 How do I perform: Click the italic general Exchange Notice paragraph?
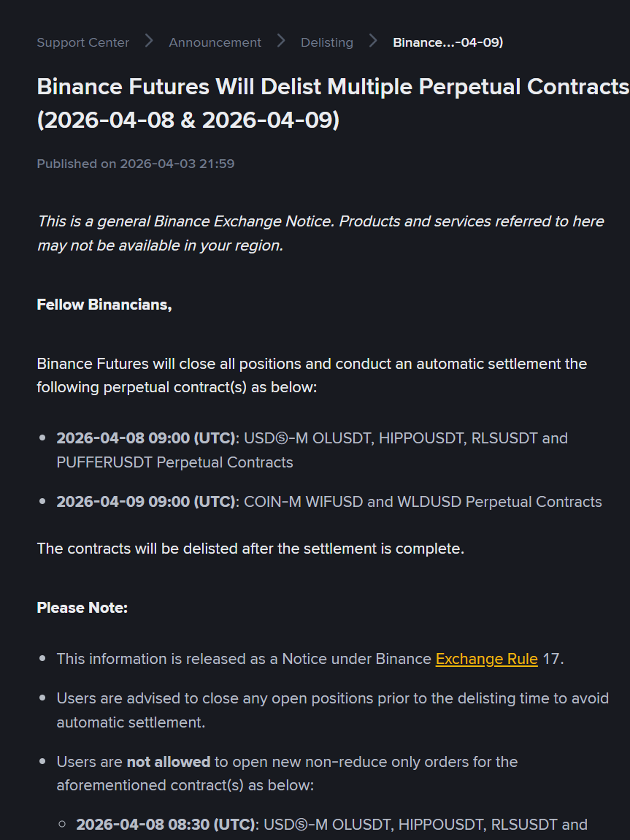tap(320, 233)
